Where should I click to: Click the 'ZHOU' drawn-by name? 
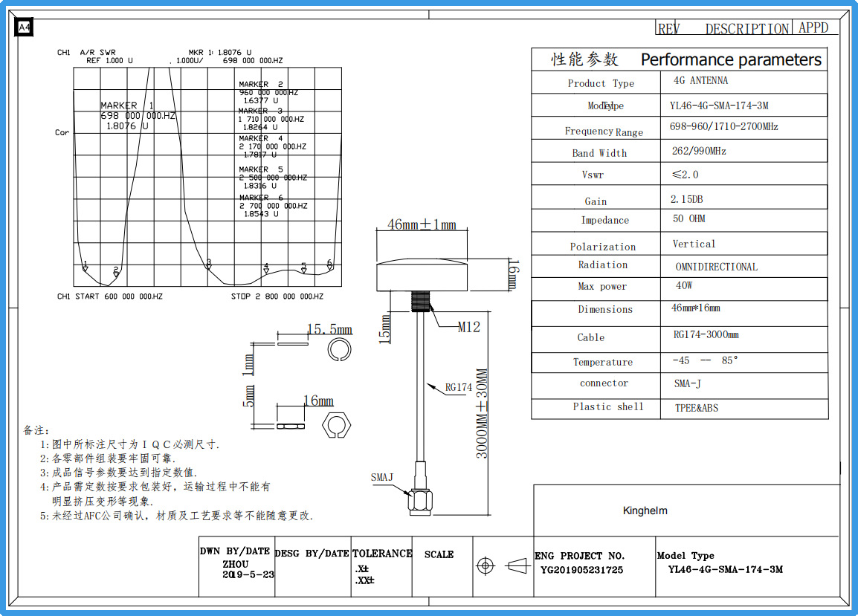[x=235, y=564]
